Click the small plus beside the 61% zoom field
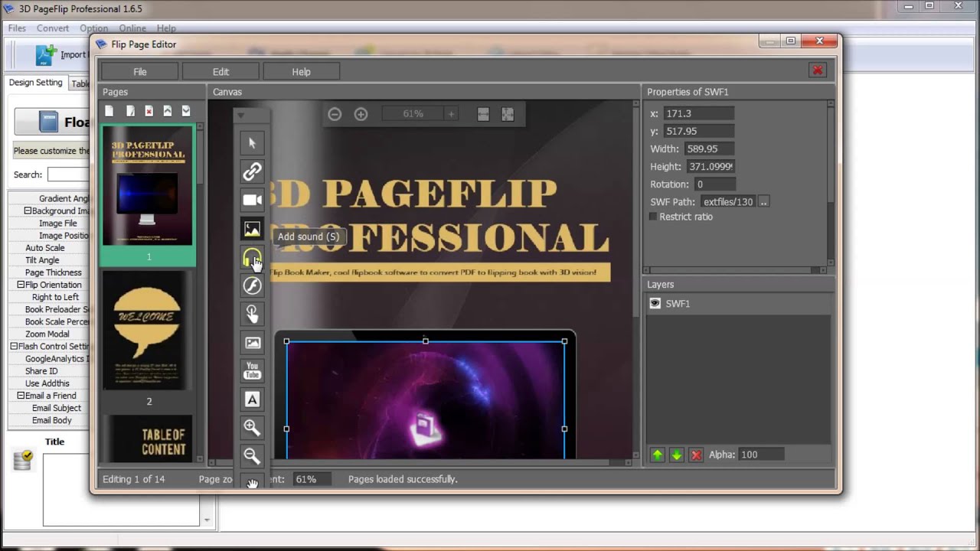980x551 pixels. 451,114
